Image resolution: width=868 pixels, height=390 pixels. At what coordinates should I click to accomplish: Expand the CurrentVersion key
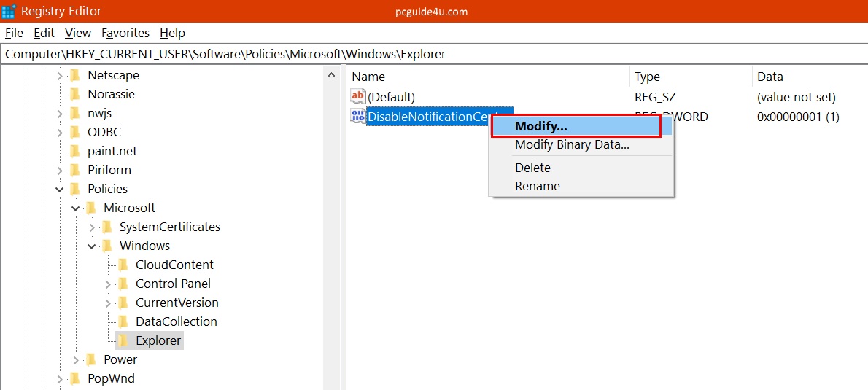tap(108, 303)
